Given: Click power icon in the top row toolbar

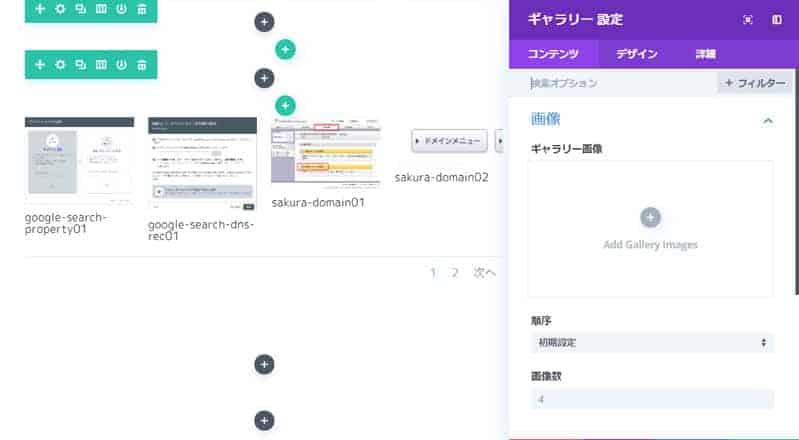Looking at the screenshot, I should pos(121,9).
